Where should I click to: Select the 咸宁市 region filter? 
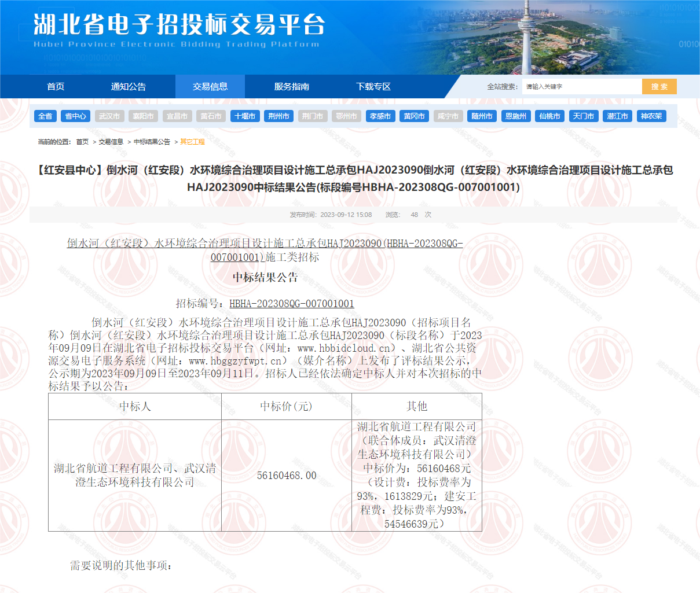[x=448, y=116]
